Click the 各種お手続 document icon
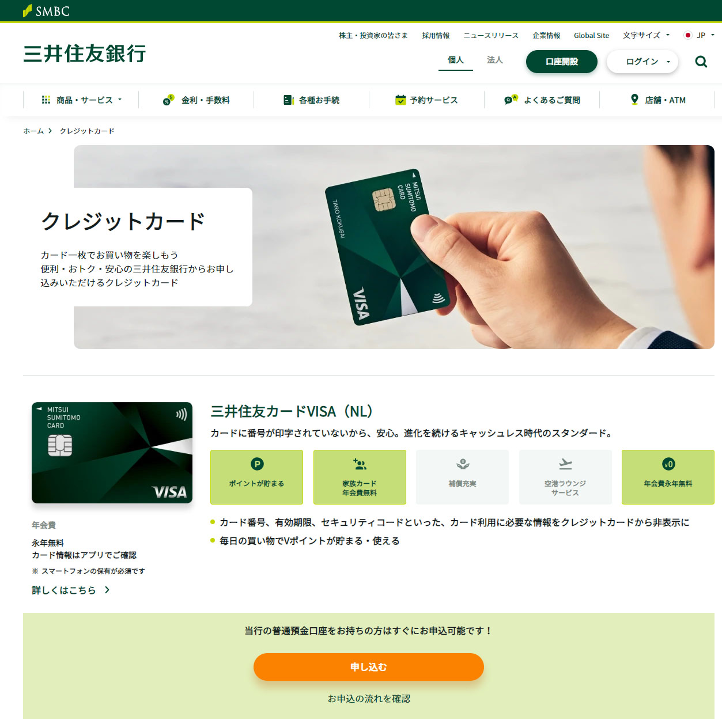722x728 pixels. point(289,100)
